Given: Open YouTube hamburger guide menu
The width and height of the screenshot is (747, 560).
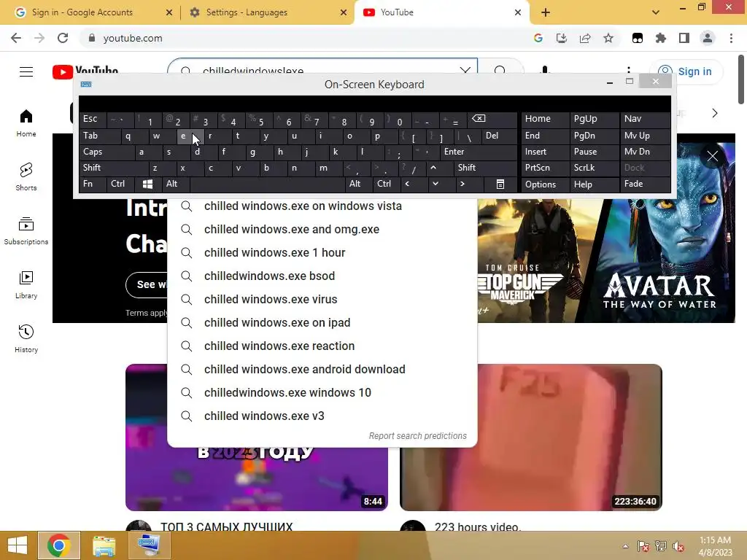Looking at the screenshot, I should (x=26, y=71).
